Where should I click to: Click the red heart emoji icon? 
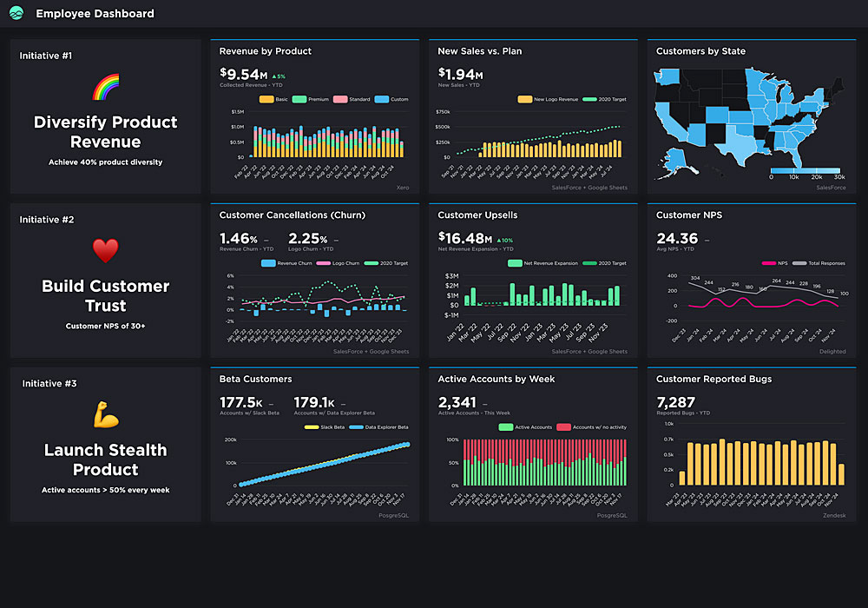(105, 251)
